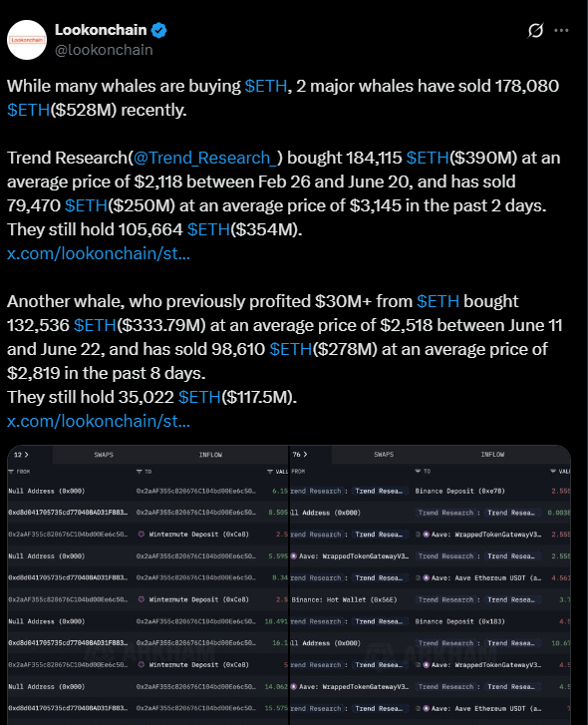The width and height of the screenshot is (588, 725).
Task: Click the FROM filter icon in left table
Action: coord(11,472)
